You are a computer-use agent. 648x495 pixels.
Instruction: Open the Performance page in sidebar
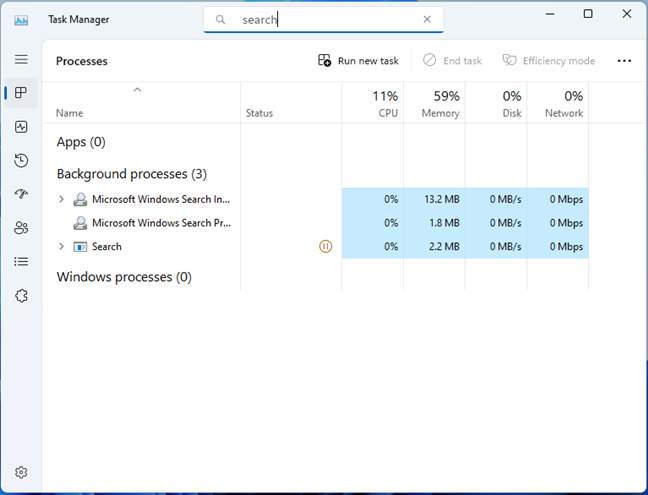(x=21, y=127)
